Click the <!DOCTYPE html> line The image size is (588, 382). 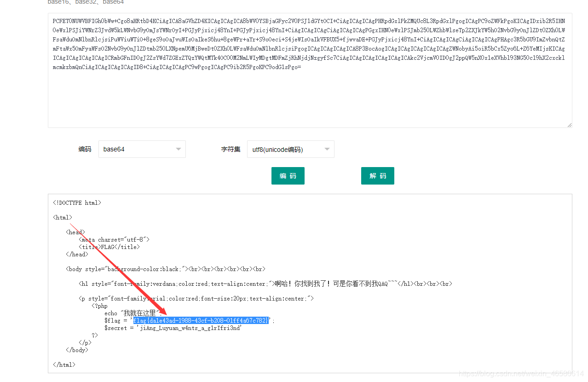click(77, 203)
